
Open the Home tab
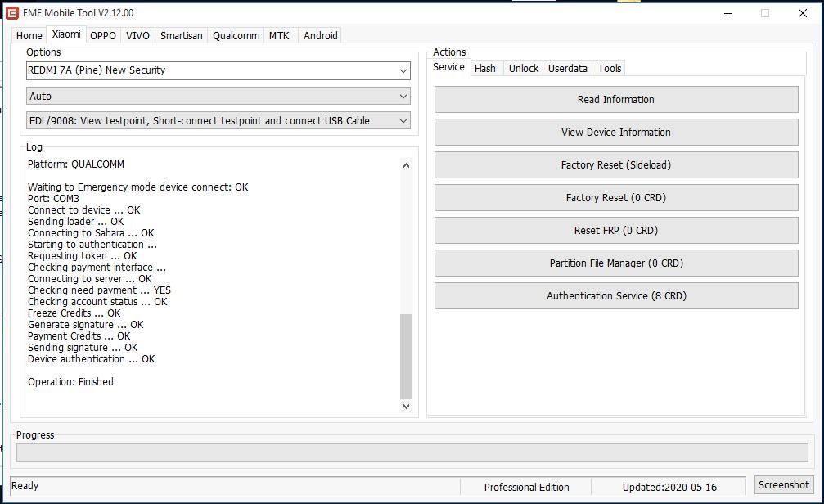[x=29, y=36]
